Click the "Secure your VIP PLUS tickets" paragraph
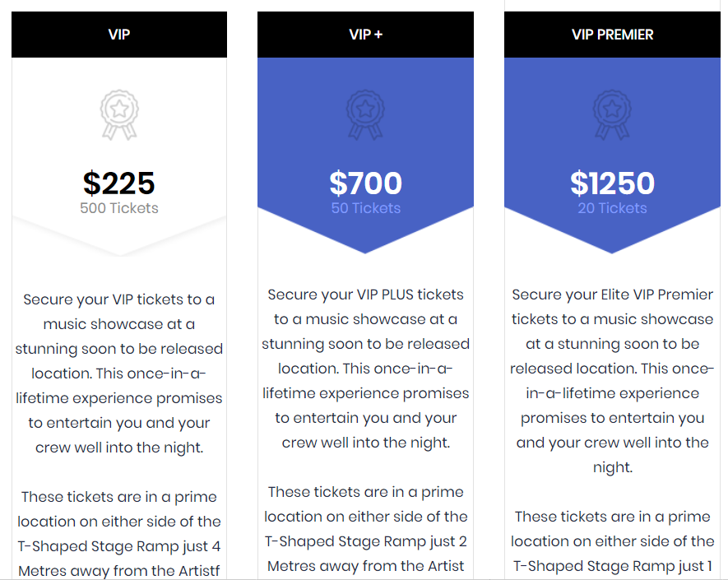The image size is (728, 580). click(x=365, y=369)
